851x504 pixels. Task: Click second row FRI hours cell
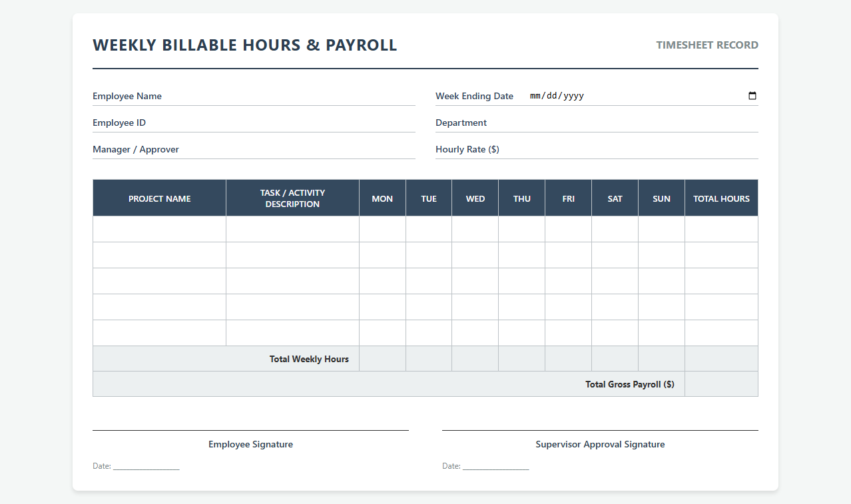(569, 255)
